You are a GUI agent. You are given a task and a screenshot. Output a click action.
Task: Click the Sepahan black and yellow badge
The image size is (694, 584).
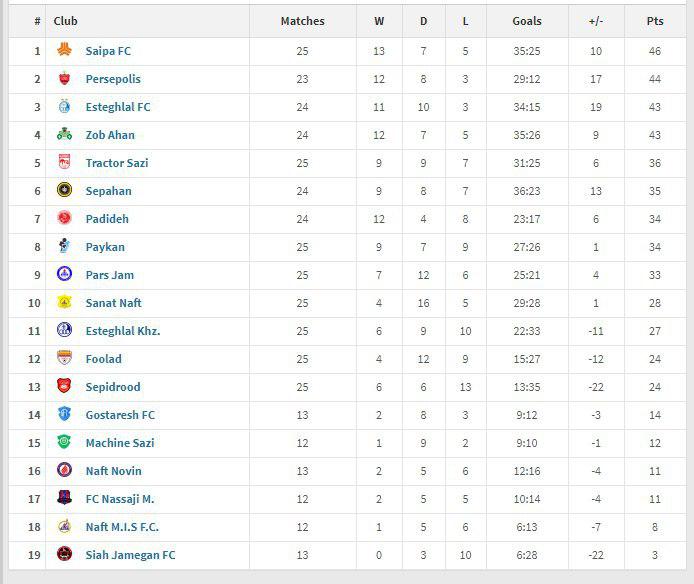[64, 190]
